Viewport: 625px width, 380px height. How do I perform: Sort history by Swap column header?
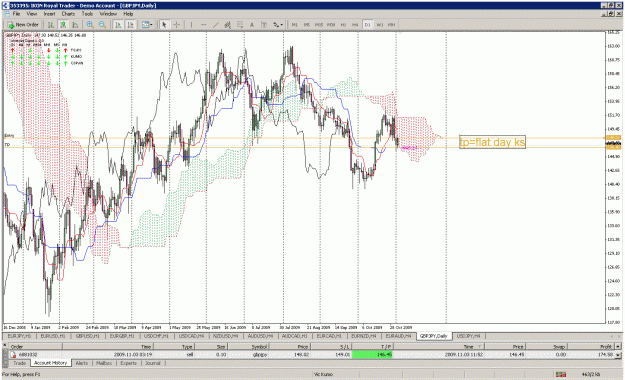coord(546,347)
